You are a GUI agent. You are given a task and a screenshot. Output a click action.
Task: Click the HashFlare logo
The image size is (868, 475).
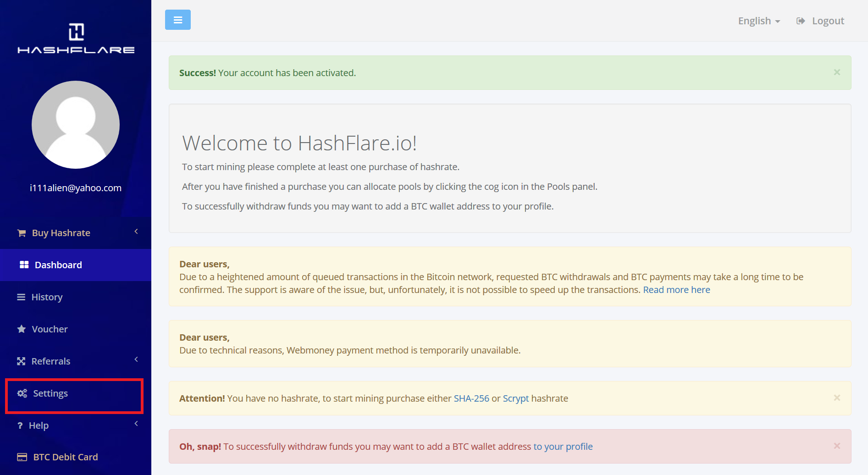76,38
